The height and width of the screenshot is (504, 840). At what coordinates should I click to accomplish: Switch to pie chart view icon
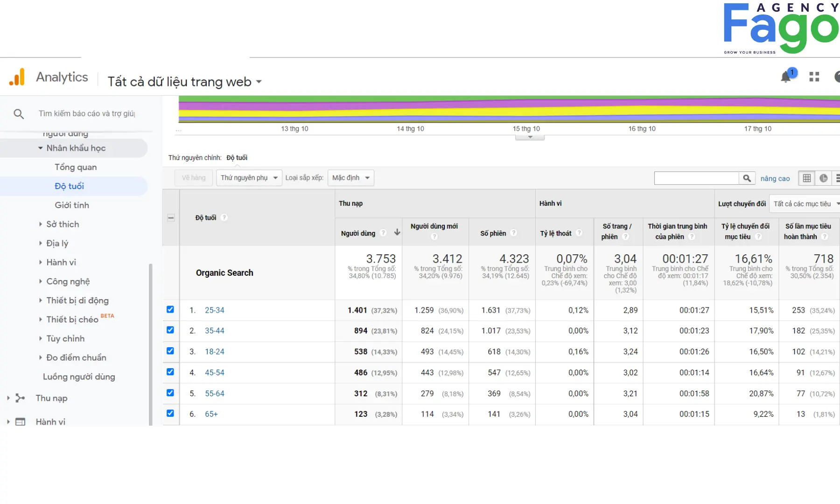coord(824,178)
